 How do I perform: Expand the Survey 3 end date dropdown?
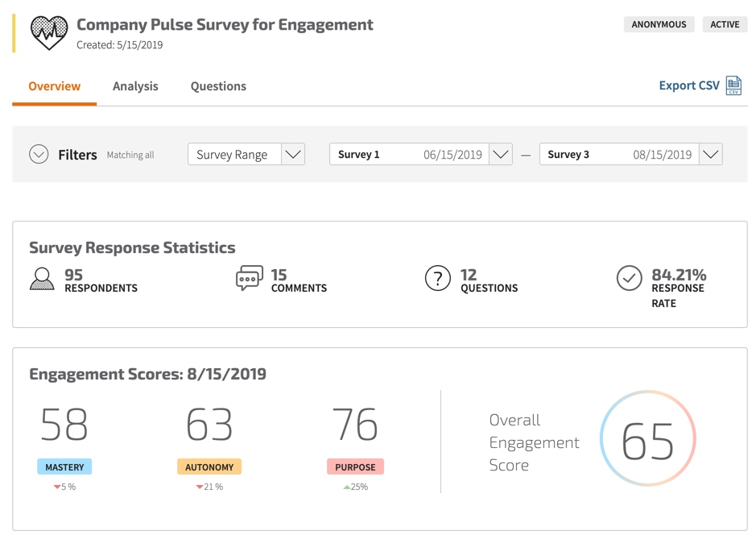point(710,154)
